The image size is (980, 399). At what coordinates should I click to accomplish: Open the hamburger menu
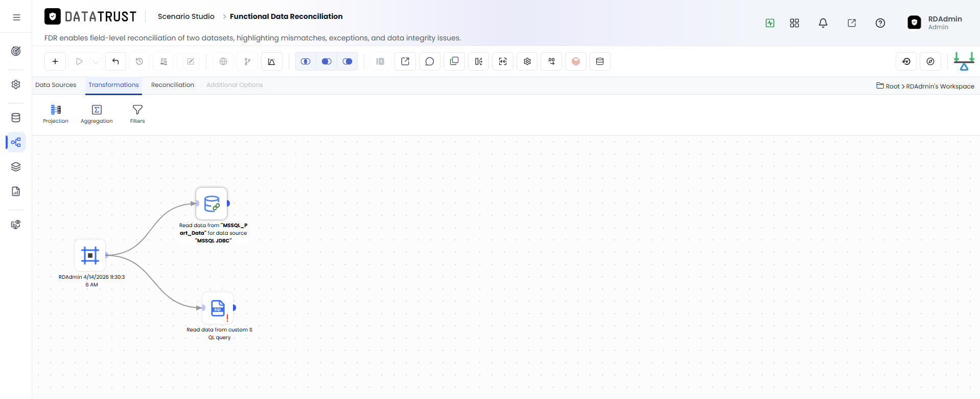[16, 17]
